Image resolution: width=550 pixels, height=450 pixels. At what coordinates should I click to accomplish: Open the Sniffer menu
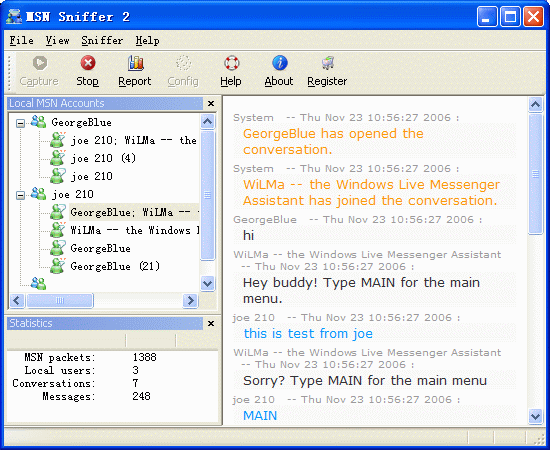pos(102,41)
